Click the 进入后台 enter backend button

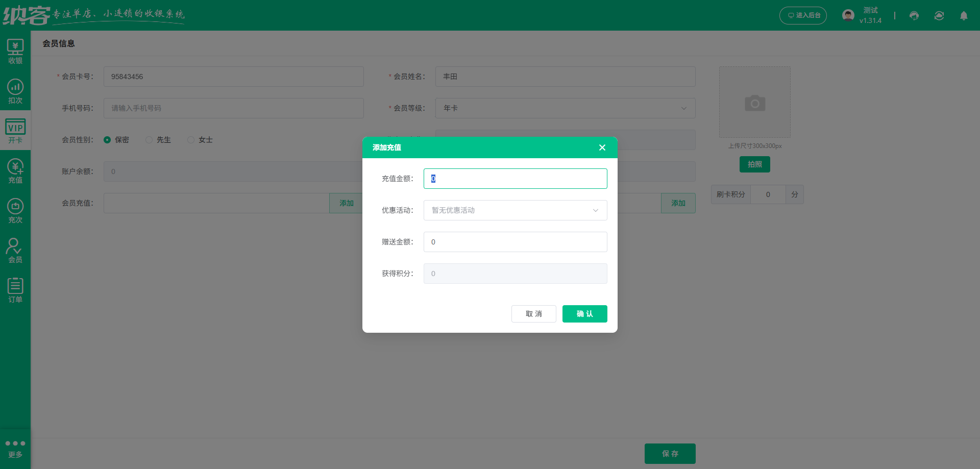803,16
